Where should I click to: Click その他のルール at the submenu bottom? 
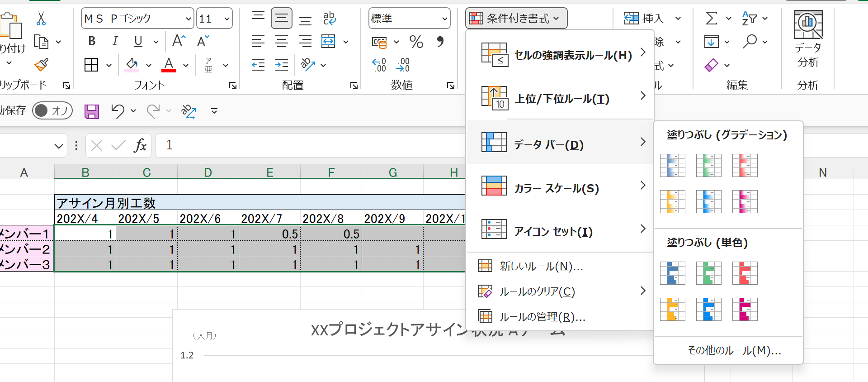point(734,350)
